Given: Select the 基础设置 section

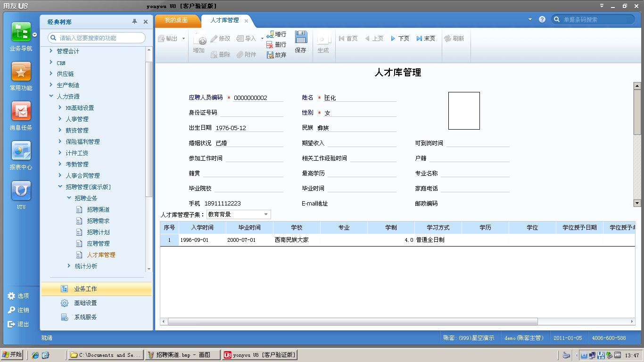Looking at the screenshot, I should click(96, 303).
